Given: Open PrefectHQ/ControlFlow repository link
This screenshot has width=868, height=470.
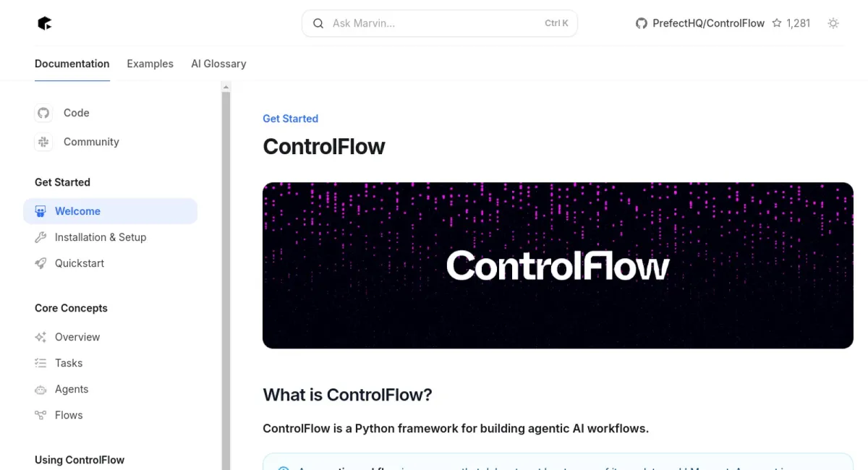Looking at the screenshot, I should pos(708,23).
